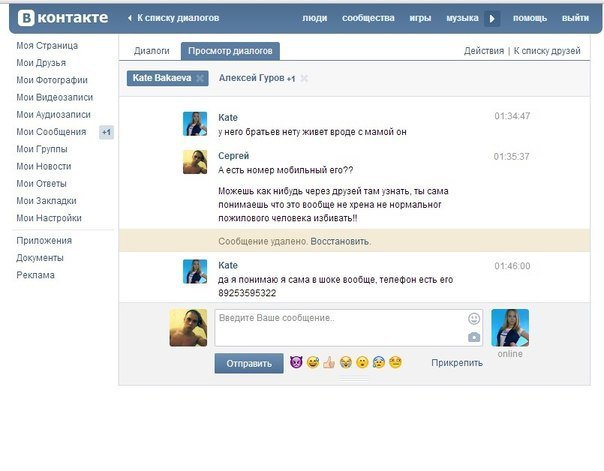The image size is (604, 471).
Task: Open the игры menu item
Action: point(420,18)
